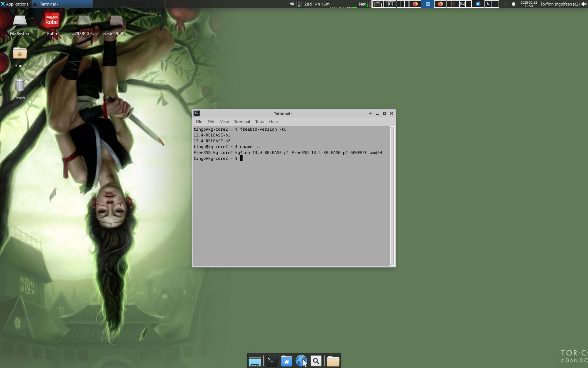The image size is (588, 368).
Task: Click the Show Desktop dock icon
Action: [255, 361]
